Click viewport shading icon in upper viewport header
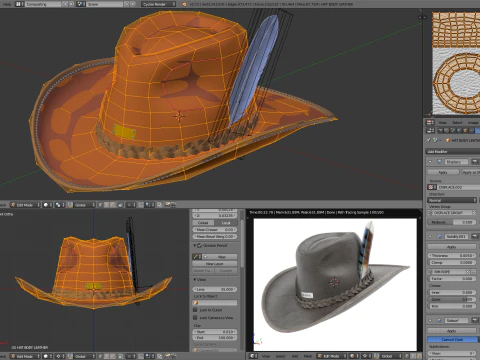Image resolution: width=480 pixels, height=360 pixels. pos(47,205)
